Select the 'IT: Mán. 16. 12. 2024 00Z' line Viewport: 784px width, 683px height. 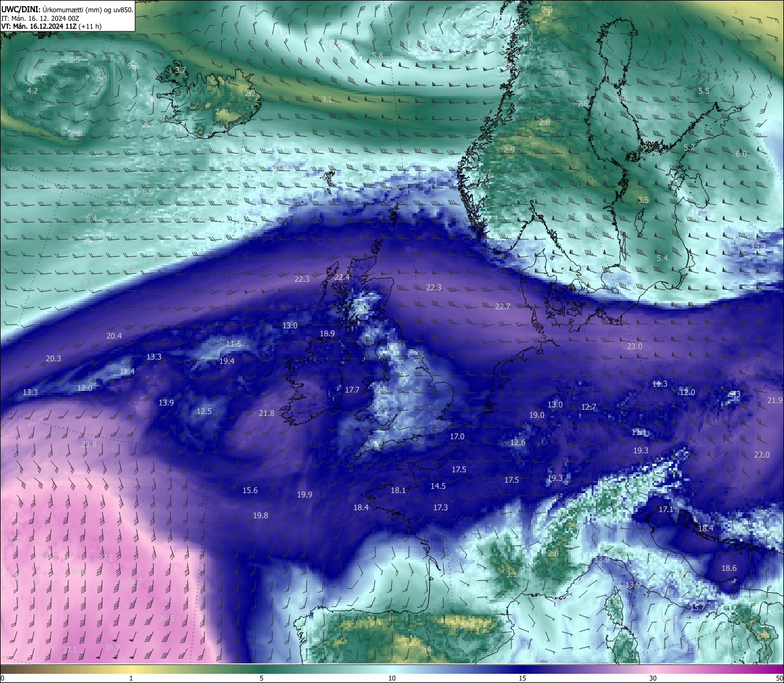(40, 18)
